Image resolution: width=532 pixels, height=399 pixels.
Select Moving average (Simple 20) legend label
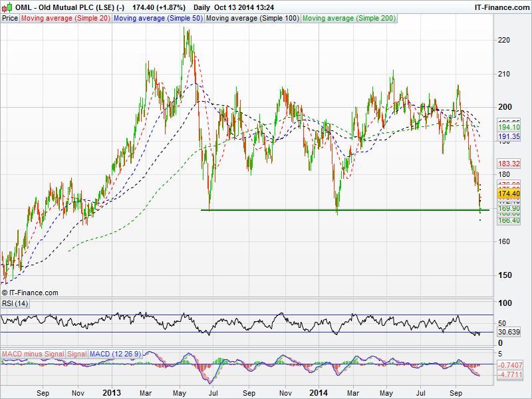point(65,18)
